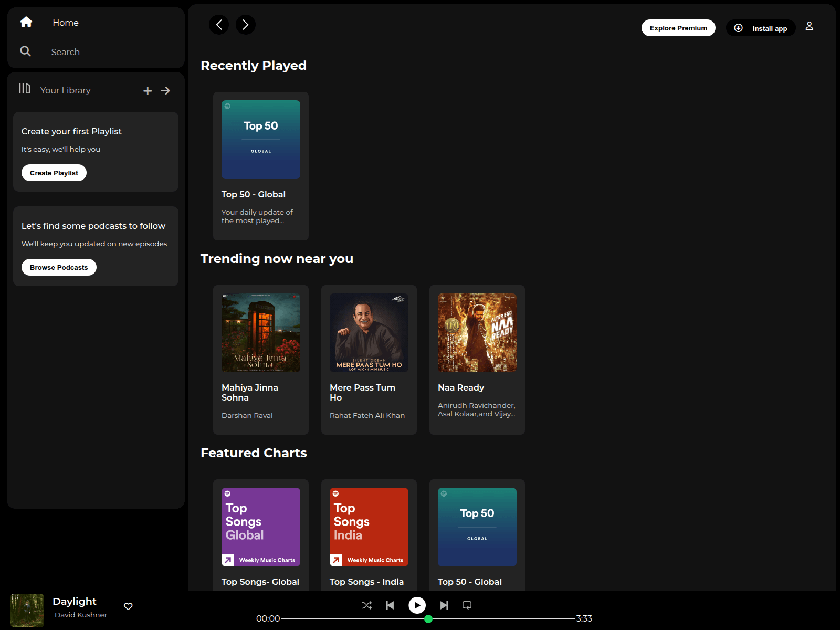
Task: Click Mere Pass Tum Ho title text
Action: [x=363, y=393]
